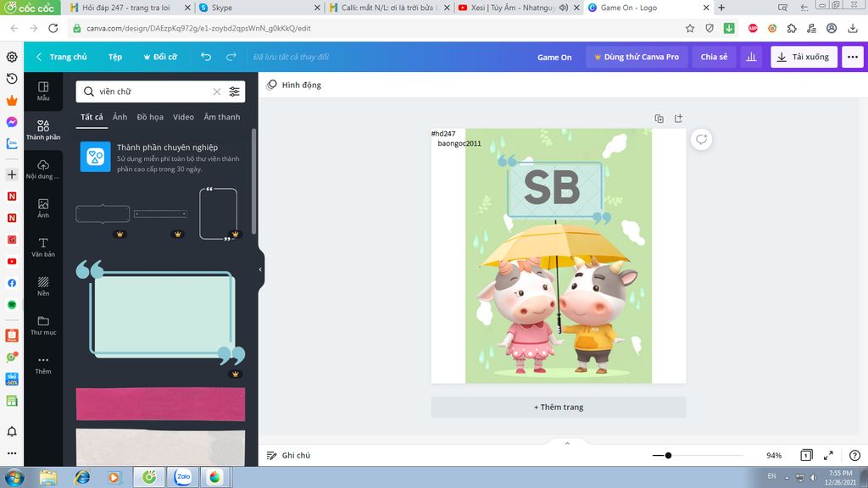Select the tall quote-mark frame thumbnail
The height and width of the screenshot is (488, 868).
(219, 214)
